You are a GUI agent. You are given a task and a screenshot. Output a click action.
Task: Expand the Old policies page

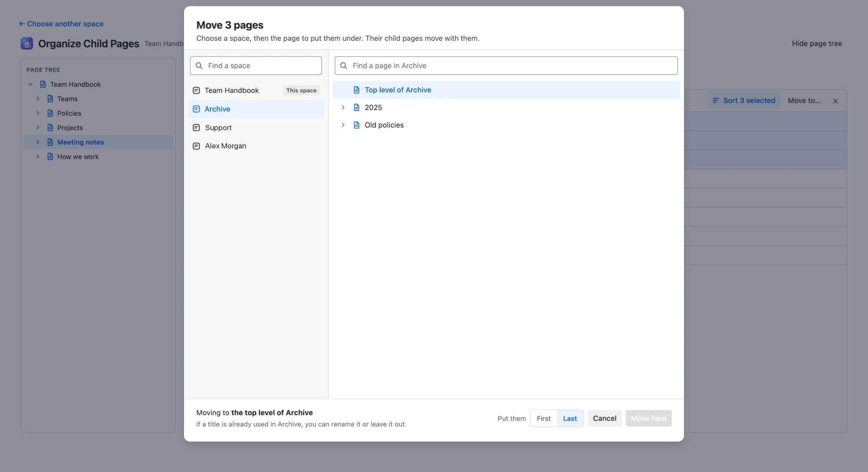(x=343, y=125)
